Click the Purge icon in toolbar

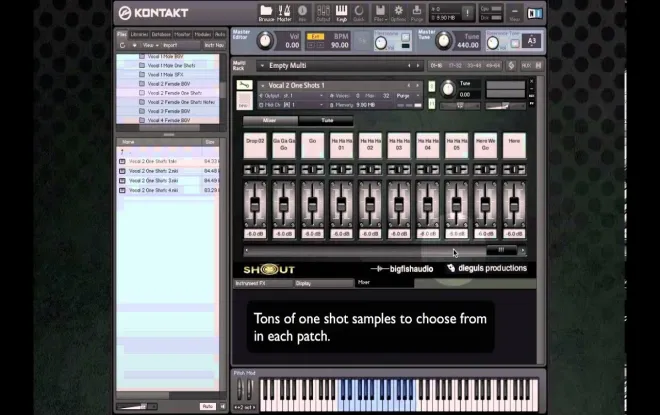[417, 13]
